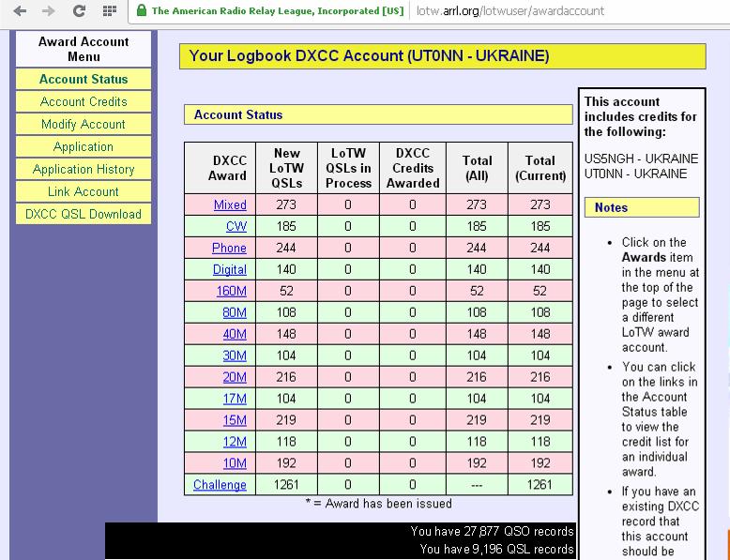The height and width of the screenshot is (560, 730).
Task: Click UT0NN - UKRAINE credit entry in sidebar
Action: pos(635,174)
